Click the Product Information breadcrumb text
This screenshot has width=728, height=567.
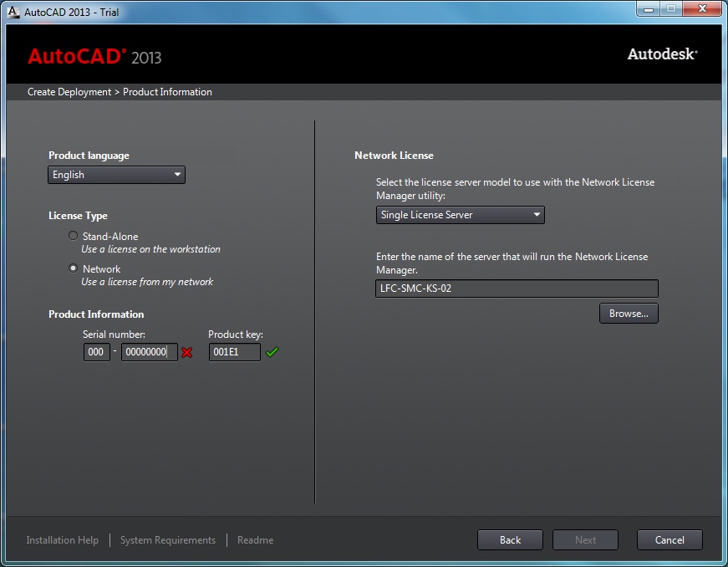click(167, 92)
